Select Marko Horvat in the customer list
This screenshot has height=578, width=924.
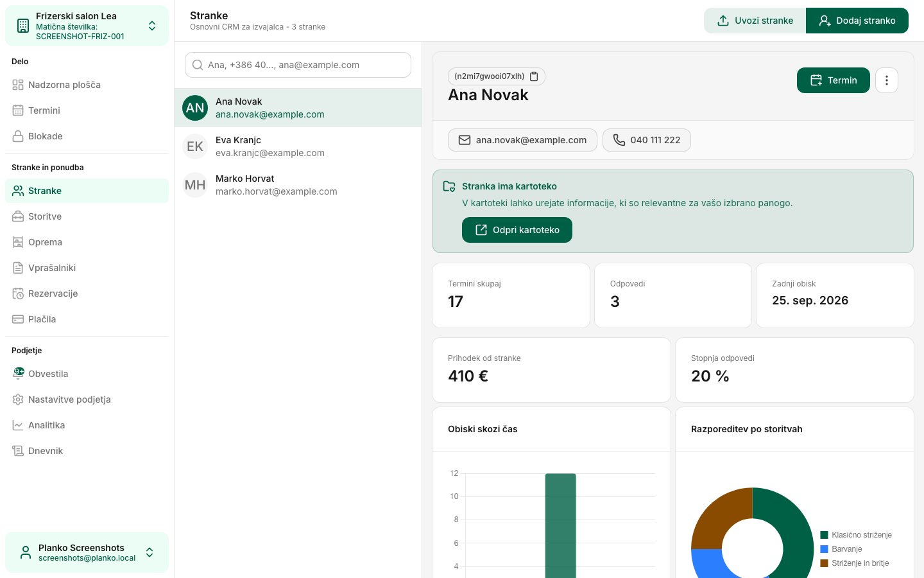click(298, 185)
